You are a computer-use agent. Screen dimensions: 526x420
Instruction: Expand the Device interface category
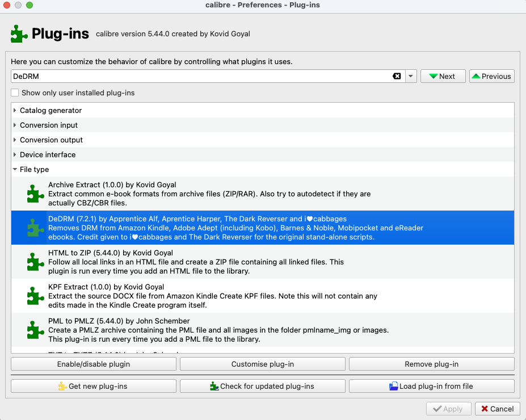pos(15,155)
